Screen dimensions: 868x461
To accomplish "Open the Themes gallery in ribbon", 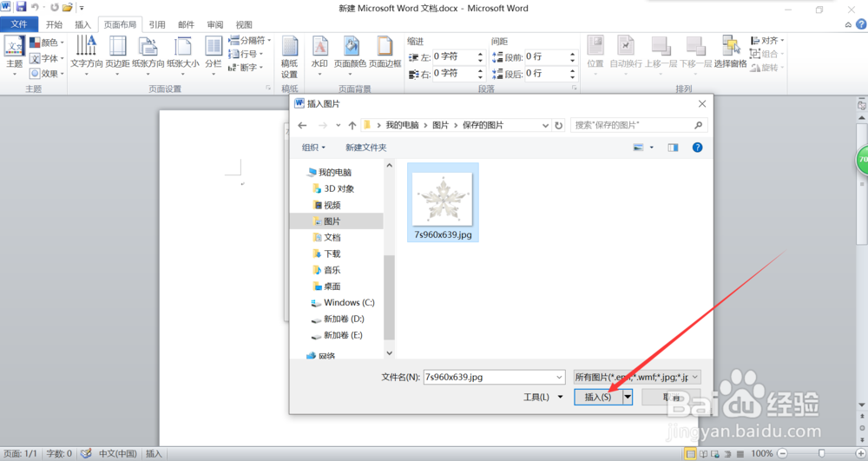I will 14,56.
